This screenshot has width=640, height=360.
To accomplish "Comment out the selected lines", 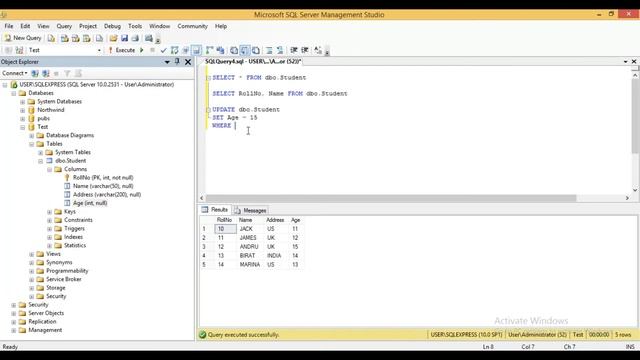I will [x=269, y=50].
